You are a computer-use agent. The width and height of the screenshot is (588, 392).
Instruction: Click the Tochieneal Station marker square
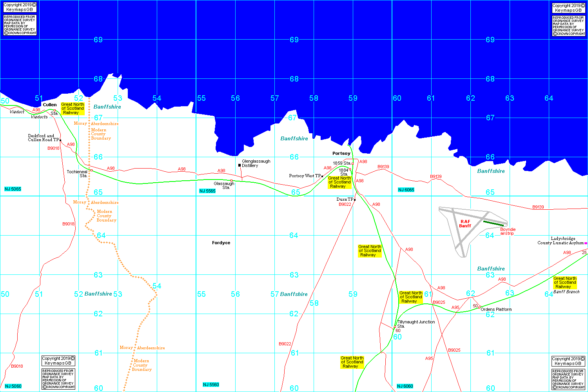pos(91,170)
